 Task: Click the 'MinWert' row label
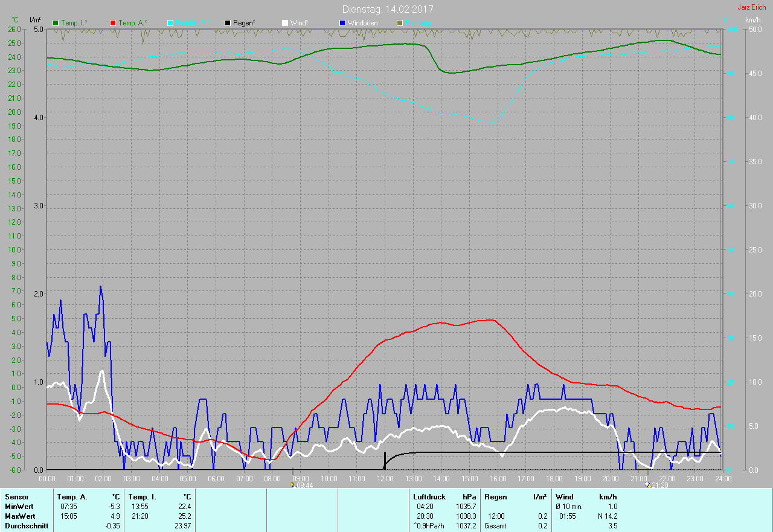coord(19,507)
